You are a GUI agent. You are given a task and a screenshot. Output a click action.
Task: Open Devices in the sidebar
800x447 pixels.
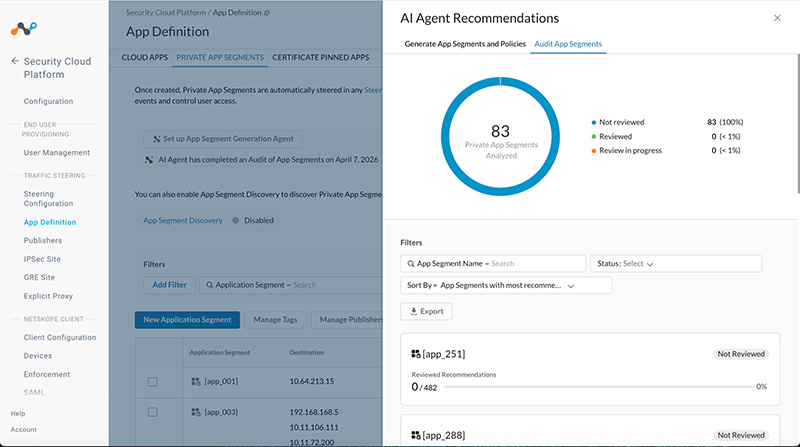(x=38, y=356)
